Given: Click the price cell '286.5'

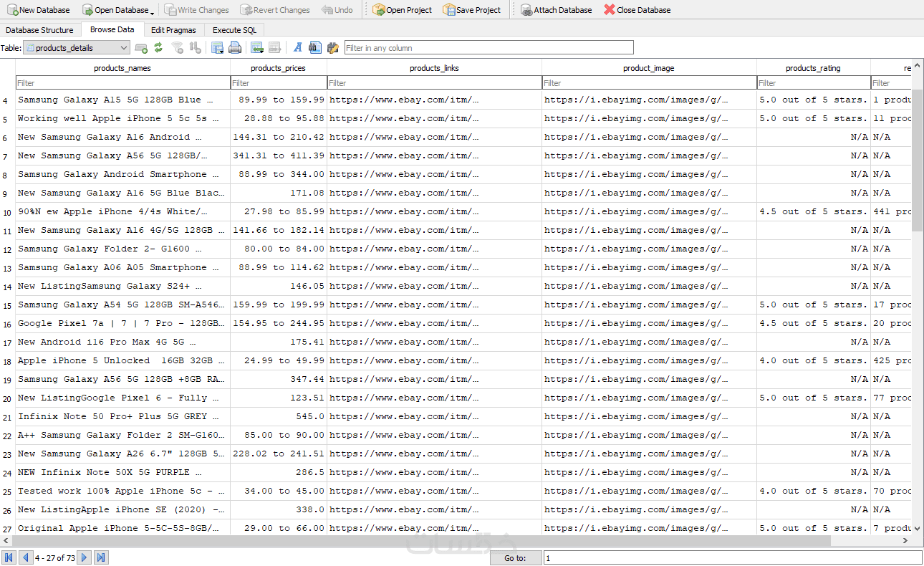Looking at the screenshot, I should pos(279,473).
